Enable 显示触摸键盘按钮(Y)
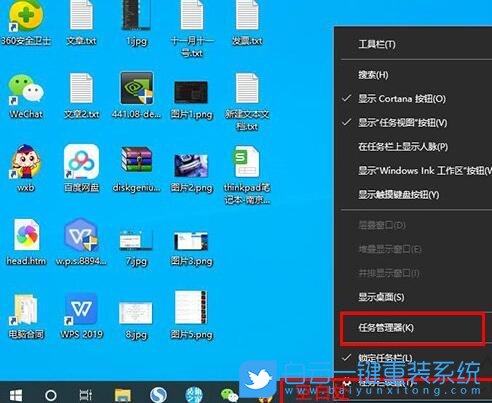Image resolution: width=492 pixels, height=403 pixels. (x=413, y=195)
